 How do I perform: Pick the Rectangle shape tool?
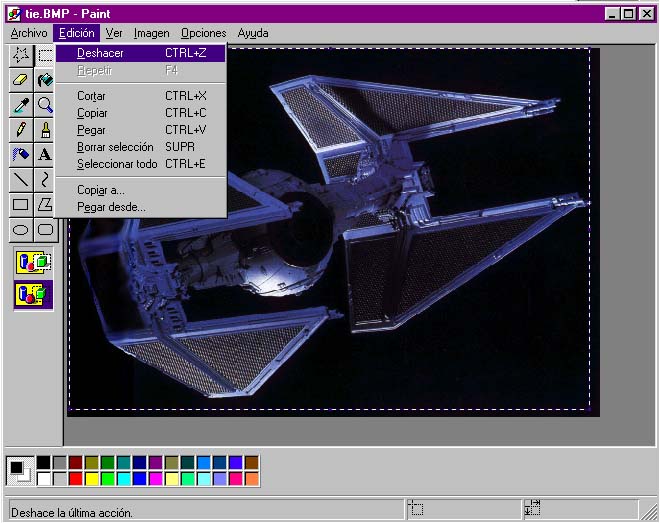21,205
